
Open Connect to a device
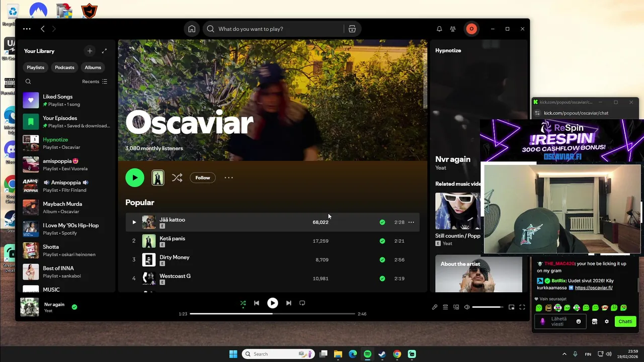click(x=456, y=307)
